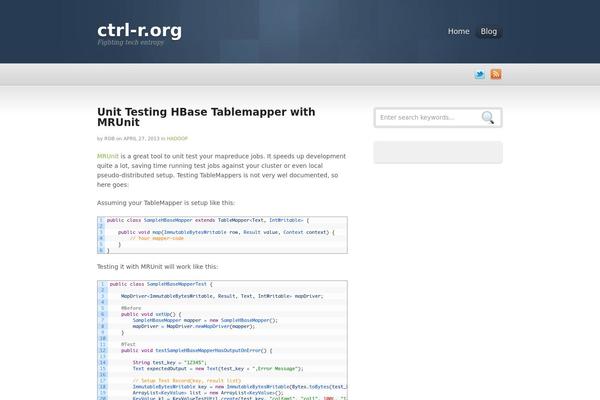Image resolution: width=600 pixels, height=400 pixels.
Task: Click 'Assuming your TableMapper is setup like this:'
Action: click(x=166, y=203)
